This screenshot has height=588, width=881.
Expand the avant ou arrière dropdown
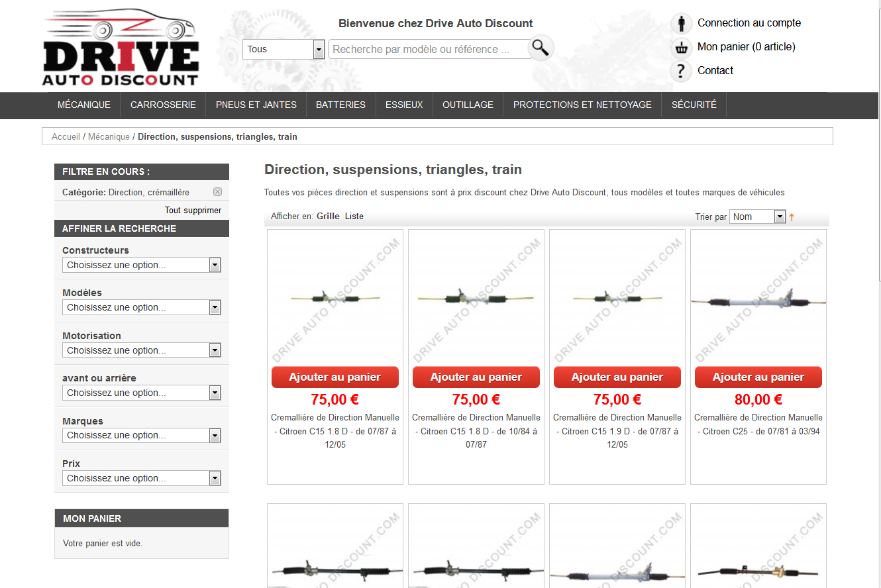(x=141, y=393)
